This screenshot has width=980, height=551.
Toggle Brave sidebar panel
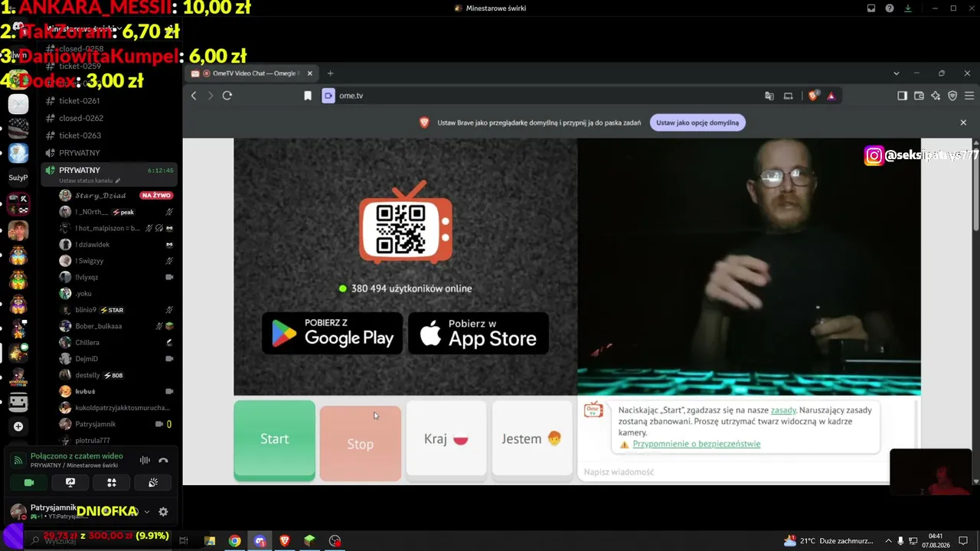(902, 96)
